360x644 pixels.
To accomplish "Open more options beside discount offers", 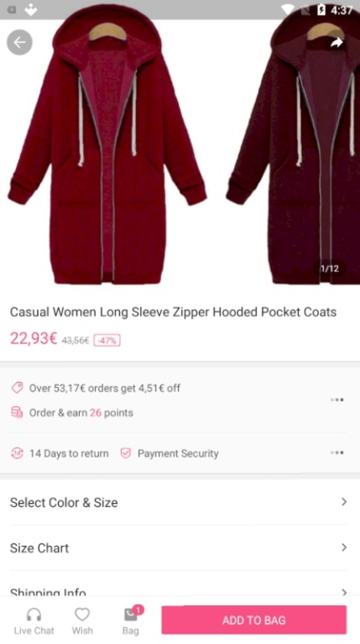I will [x=337, y=399].
